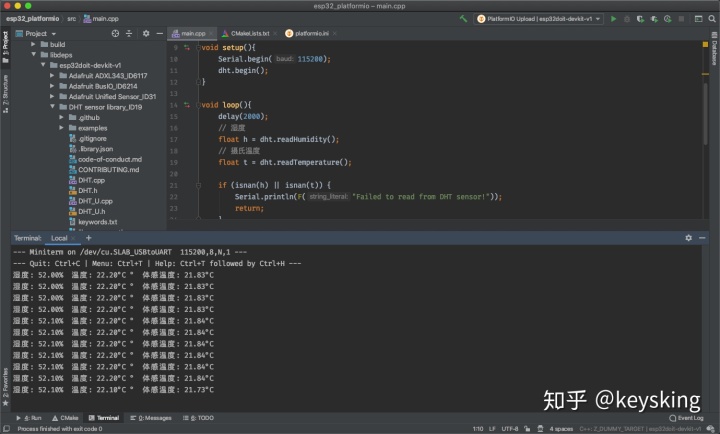Hide the Terminal panel with minus icon
Viewport: 720px width, 434px height.
702,238
